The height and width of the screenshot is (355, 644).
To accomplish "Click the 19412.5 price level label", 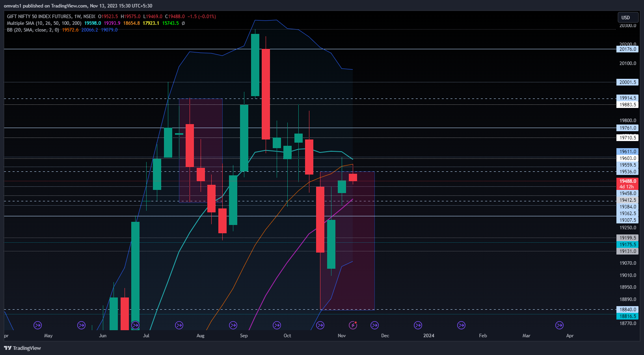I will [x=627, y=200].
